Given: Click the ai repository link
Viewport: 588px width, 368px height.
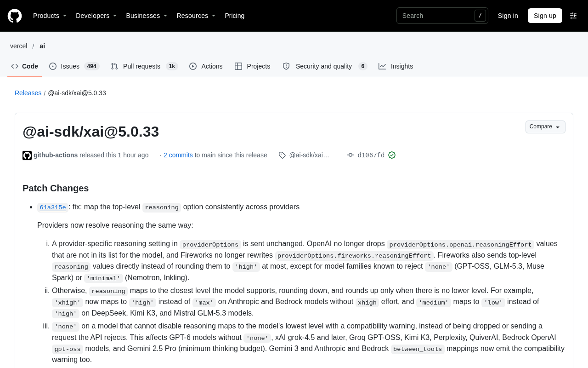Looking at the screenshot, I should click(42, 46).
